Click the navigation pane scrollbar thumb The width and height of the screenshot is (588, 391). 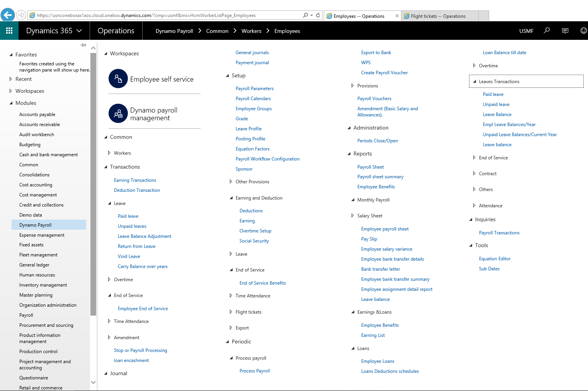click(x=93, y=184)
